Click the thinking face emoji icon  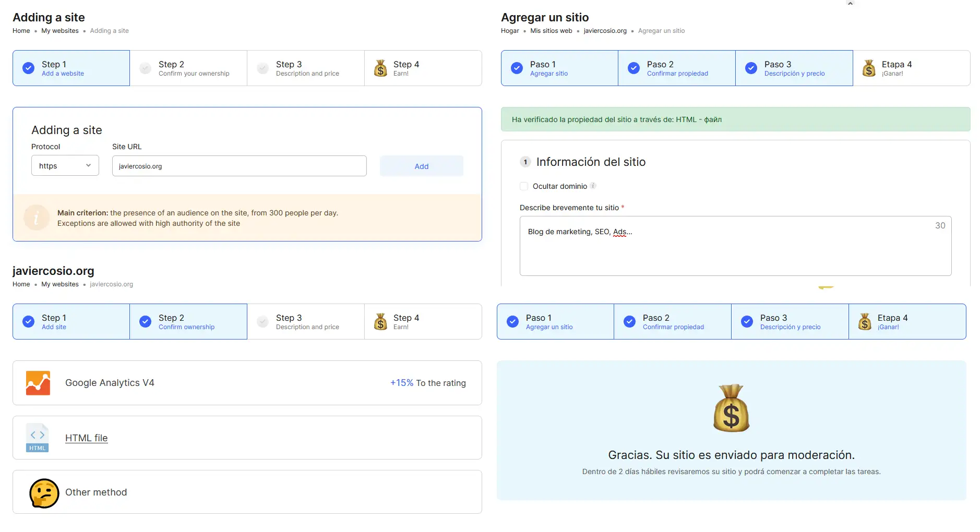[44, 493]
